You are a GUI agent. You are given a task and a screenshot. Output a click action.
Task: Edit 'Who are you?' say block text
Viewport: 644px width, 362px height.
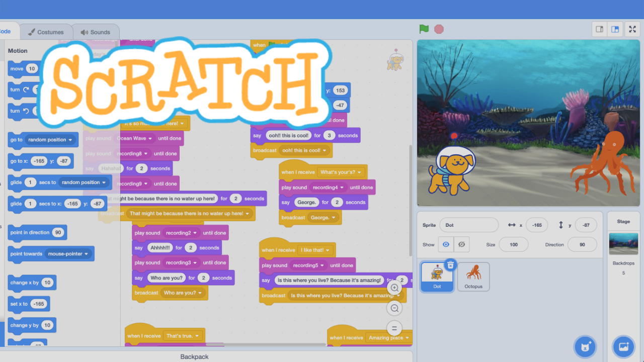[x=167, y=278]
